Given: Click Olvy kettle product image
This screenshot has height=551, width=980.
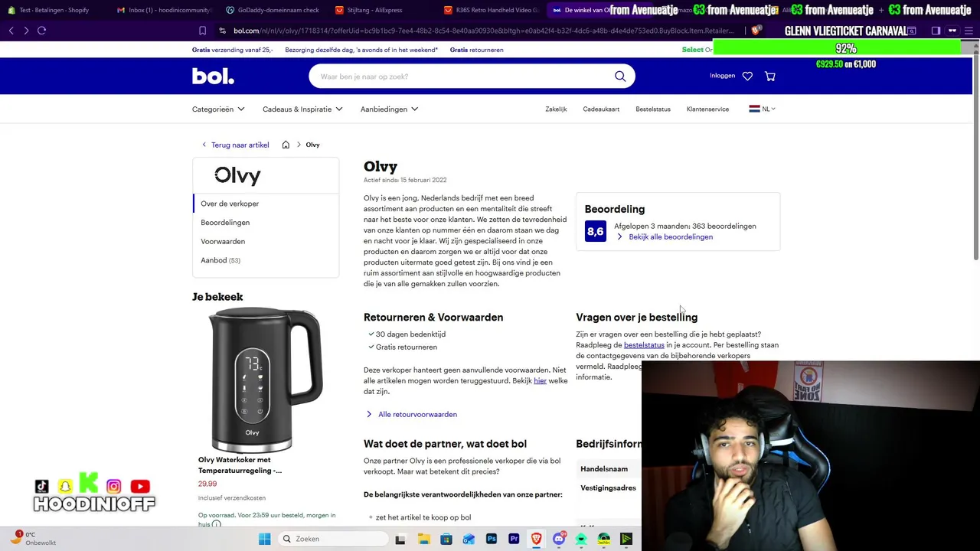Looking at the screenshot, I should (x=265, y=380).
